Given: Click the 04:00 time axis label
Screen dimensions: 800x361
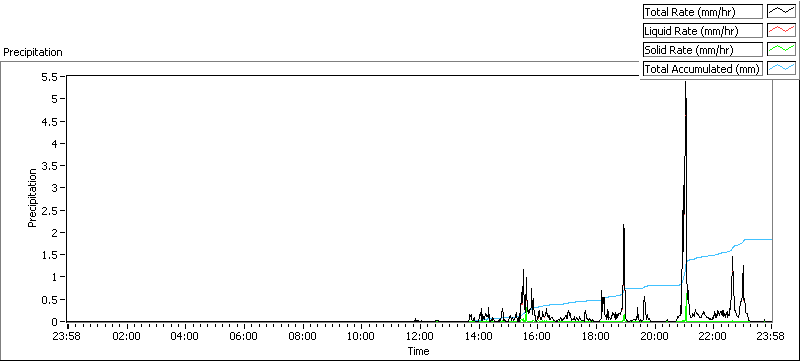Looking at the screenshot, I should 185,336.
